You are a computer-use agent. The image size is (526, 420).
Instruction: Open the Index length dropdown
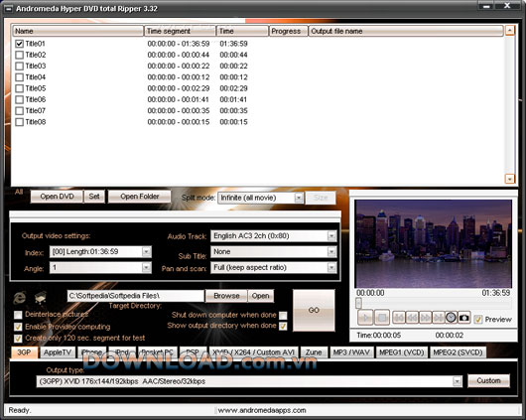tap(146, 252)
